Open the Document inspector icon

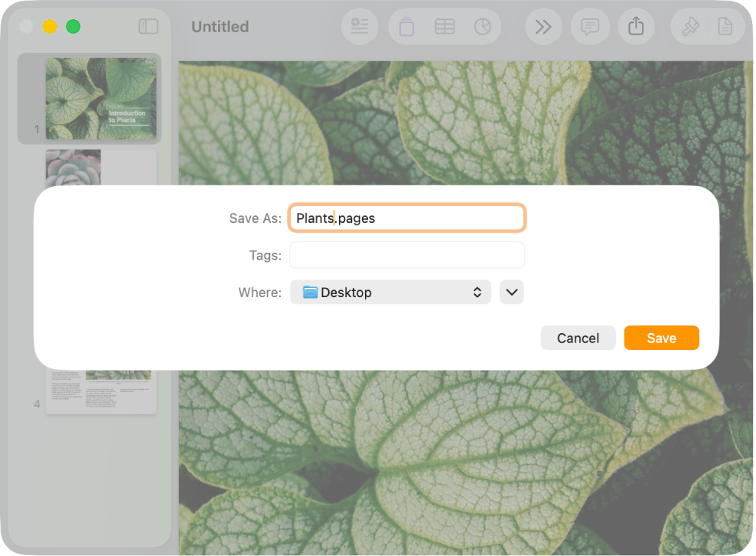tap(725, 27)
